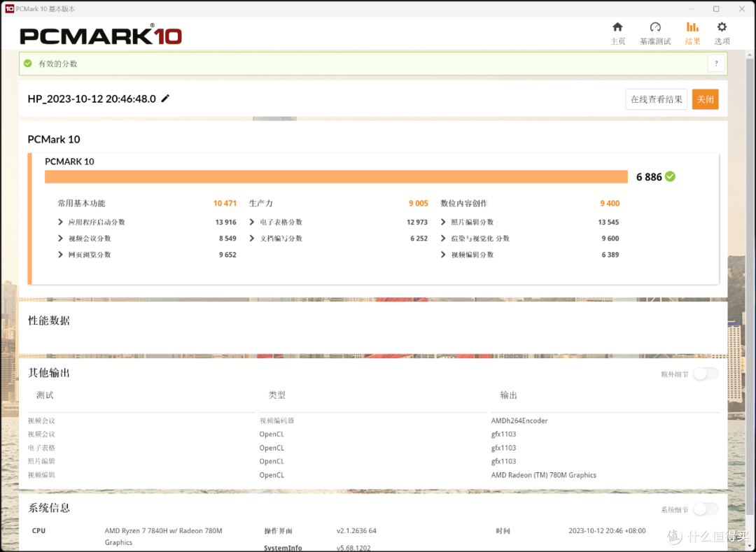The width and height of the screenshot is (756, 552).
Task: Click the version value v2.1.2636 64
Action: tap(356, 531)
